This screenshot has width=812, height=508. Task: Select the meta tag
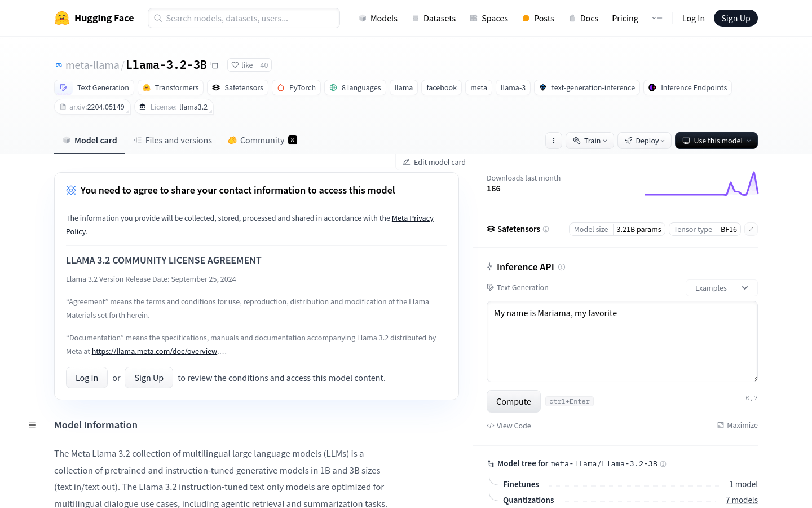[479, 87]
